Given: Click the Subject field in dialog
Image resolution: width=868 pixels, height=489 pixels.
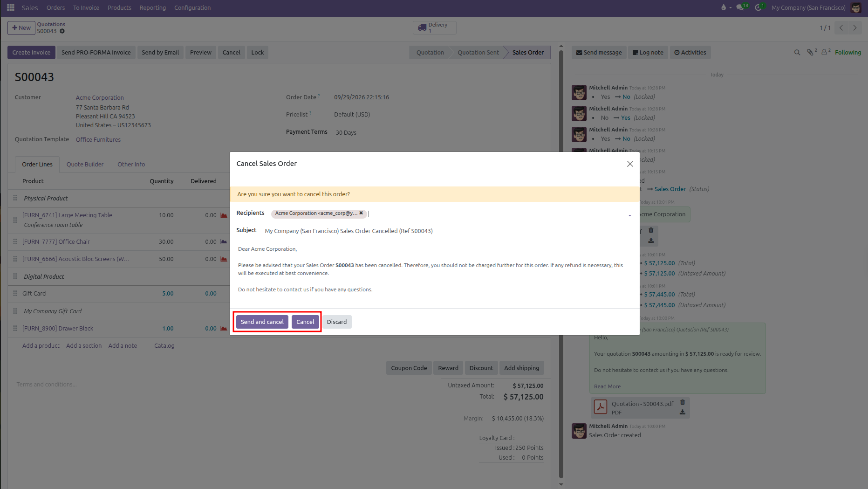Looking at the screenshot, I should (449, 231).
